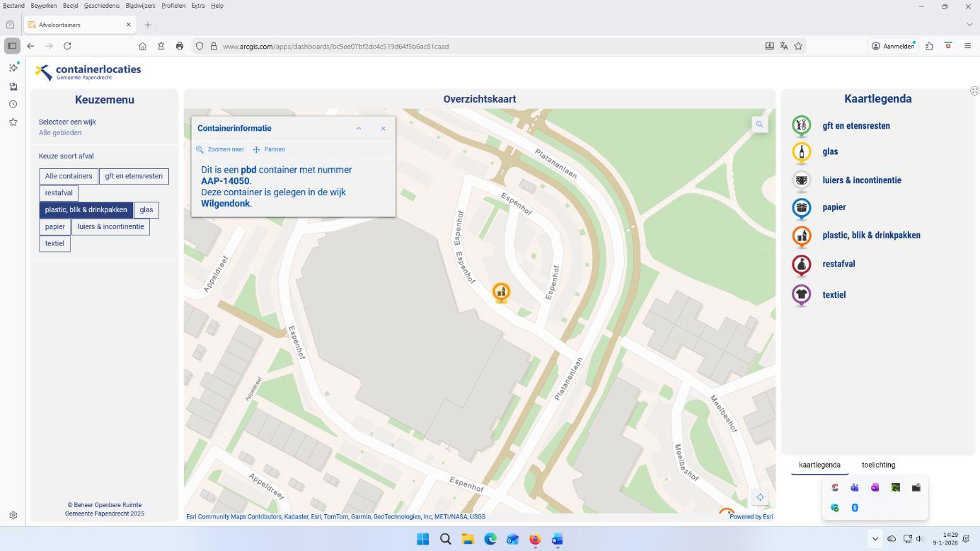Select the 'textiel' waste type filter
Image resolution: width=980 pixels, height=551 pixels.
coord(54,243)
